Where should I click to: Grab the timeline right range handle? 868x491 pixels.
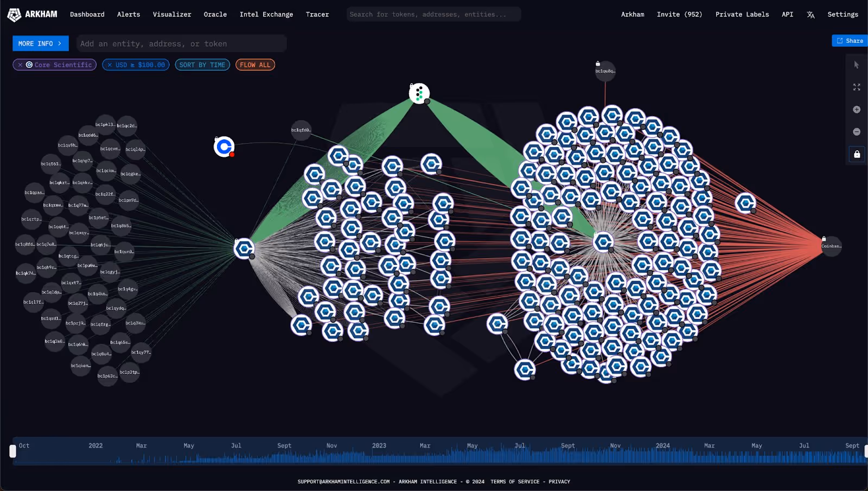pyautogui.click(x=866, y=451)
